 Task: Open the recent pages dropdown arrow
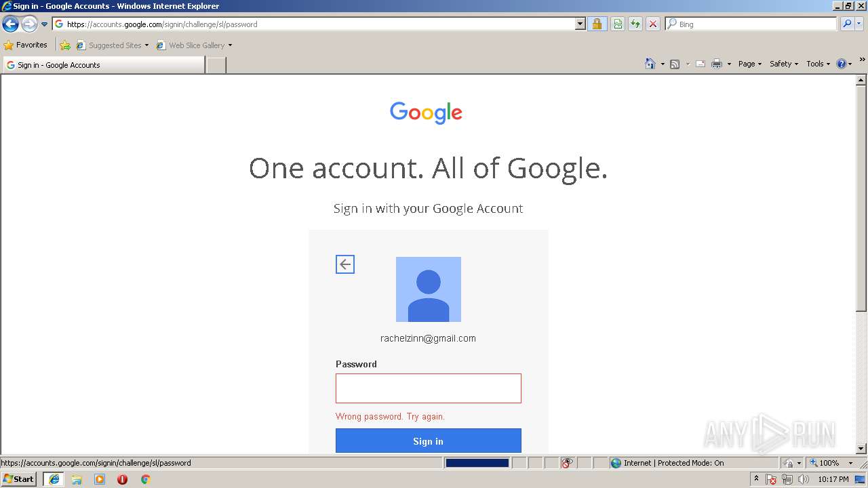click(45, 24)
